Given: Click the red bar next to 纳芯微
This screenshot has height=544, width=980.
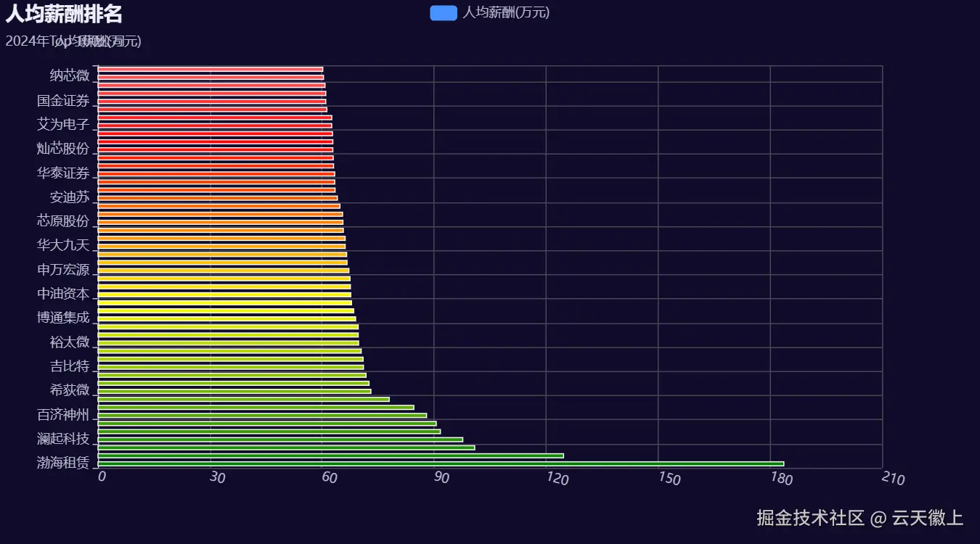Looking at the screenshot, I should pos(211,78).
